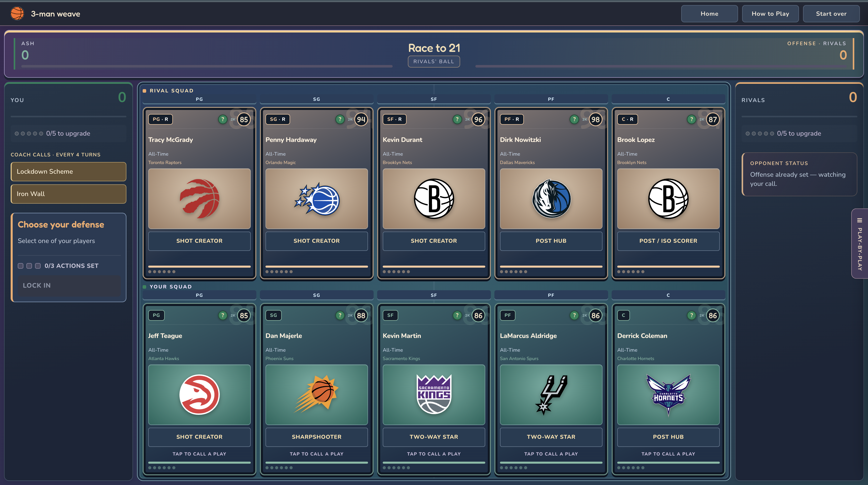Viewport: 868px width, 485px height.
Task: Open the help icon on Dan Majerle's card
Action: (x=340, y=315)
